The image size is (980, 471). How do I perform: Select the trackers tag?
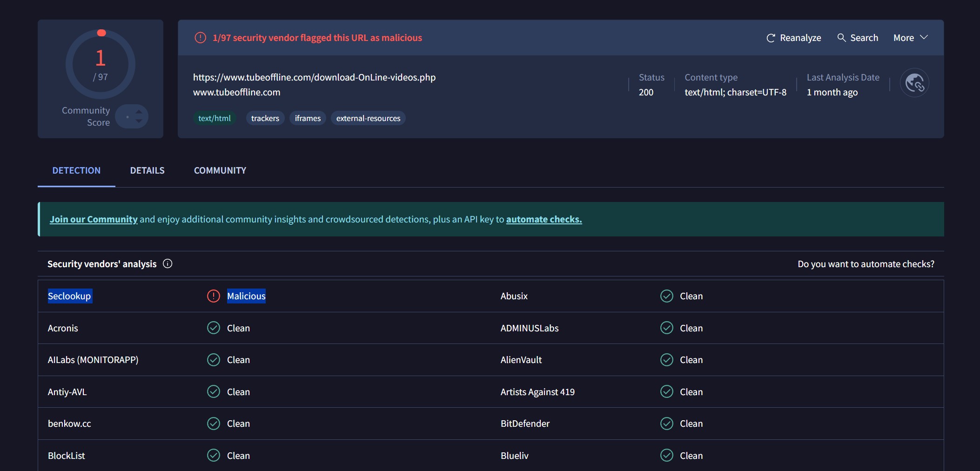pos(265,118)
